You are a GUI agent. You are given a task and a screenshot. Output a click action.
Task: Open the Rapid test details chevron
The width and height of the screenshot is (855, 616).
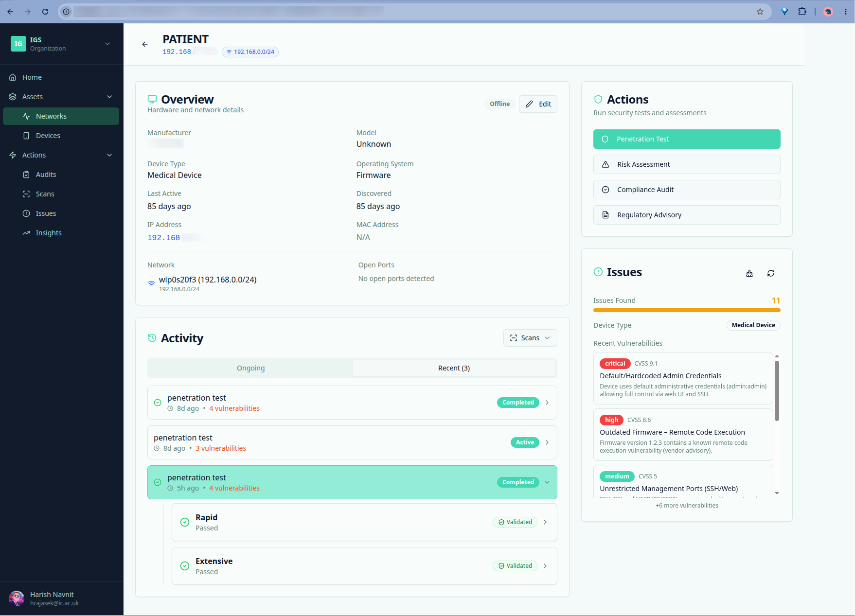coord(545,522)
